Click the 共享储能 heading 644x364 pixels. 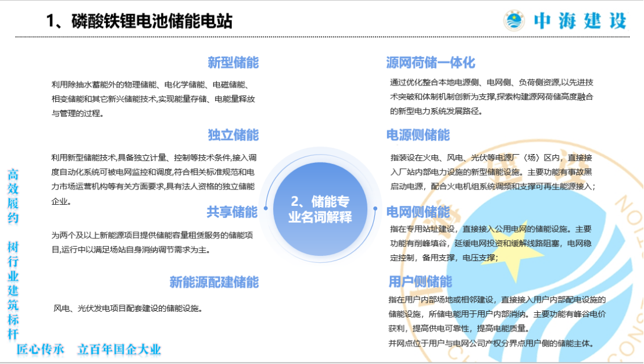[232, 212]
